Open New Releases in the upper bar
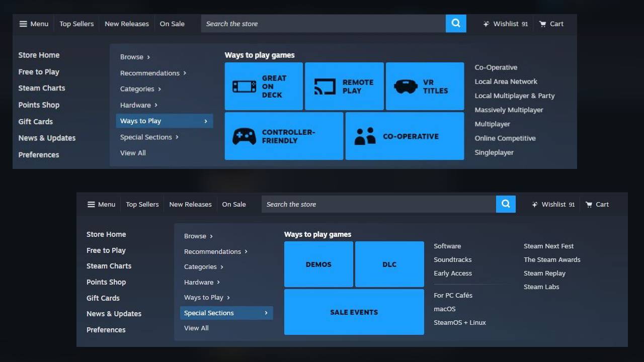This screenshot has width=644, height=362. (127, 24)
